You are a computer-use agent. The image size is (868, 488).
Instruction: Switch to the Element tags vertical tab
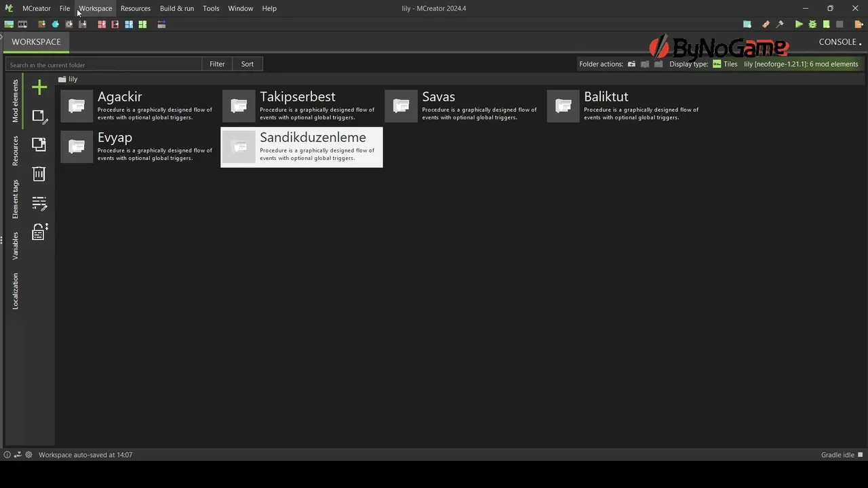[x=15, y=199]
